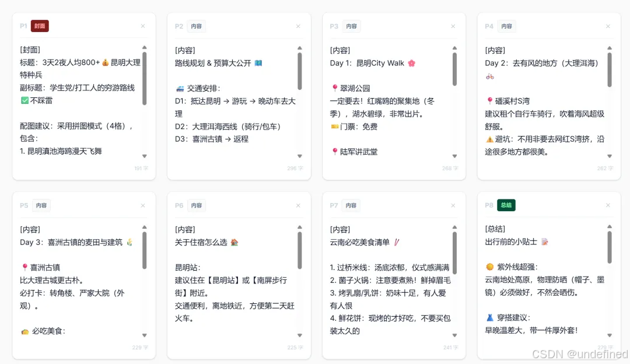Click the 内容 badge on the P6 card
The width and height of the screenshot is (630, 364).
(x=196, y=205)
